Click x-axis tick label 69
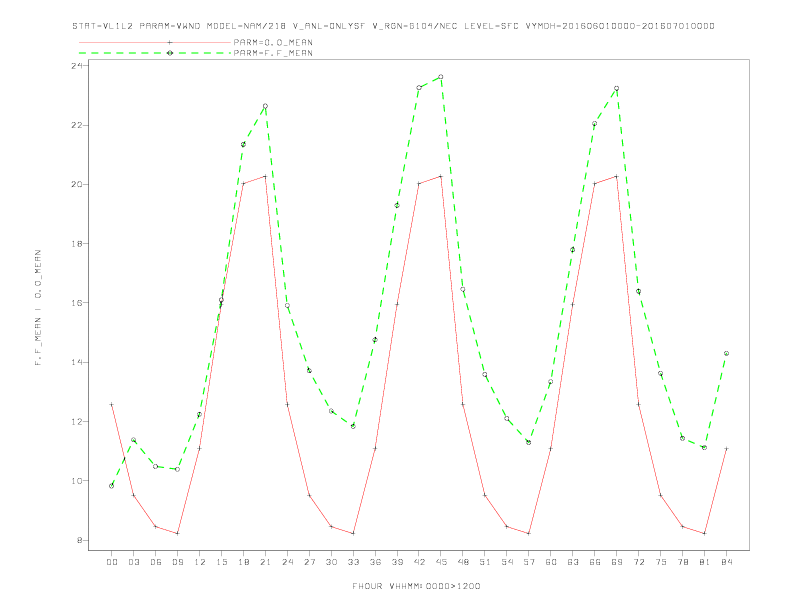The height and width of the screenshot is (612, 792). (617, 562)
